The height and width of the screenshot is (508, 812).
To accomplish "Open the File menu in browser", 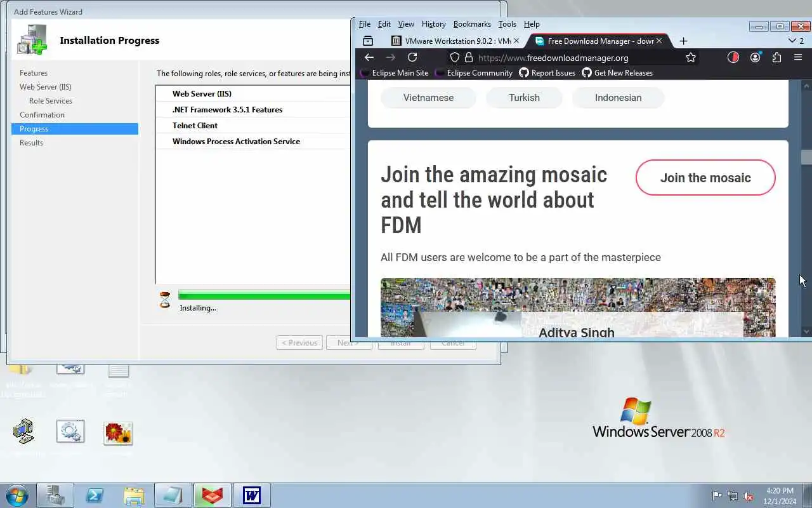I will (365, 24).
